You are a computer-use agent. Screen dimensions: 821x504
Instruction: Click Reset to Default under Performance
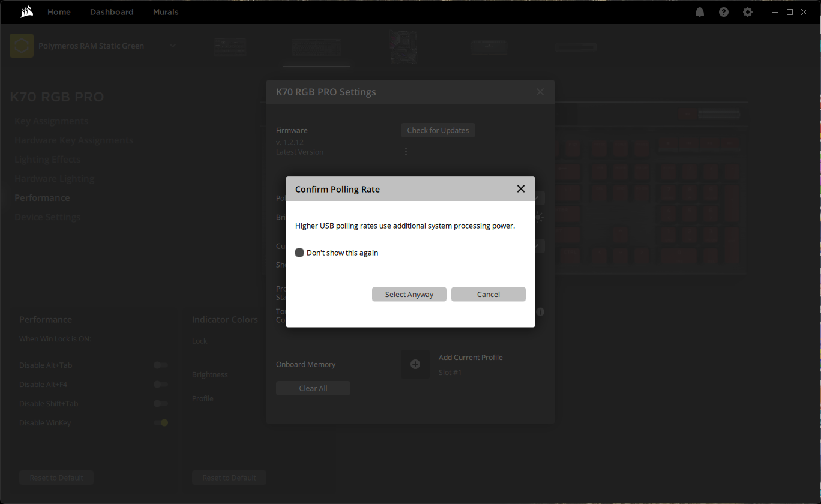(56, 478)
